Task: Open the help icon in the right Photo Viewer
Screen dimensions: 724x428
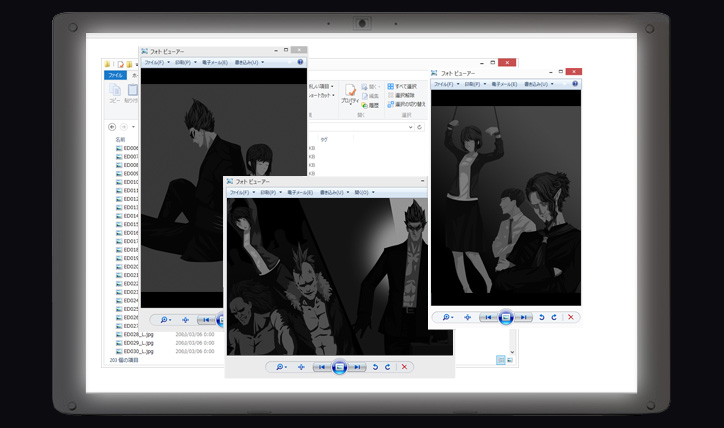Action: point(575,84)
